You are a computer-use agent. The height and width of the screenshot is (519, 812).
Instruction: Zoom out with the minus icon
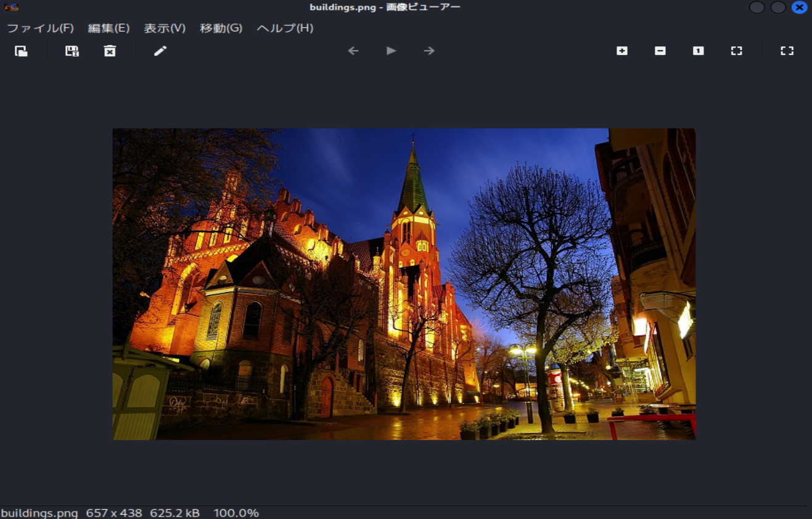(x=660, y=51)
